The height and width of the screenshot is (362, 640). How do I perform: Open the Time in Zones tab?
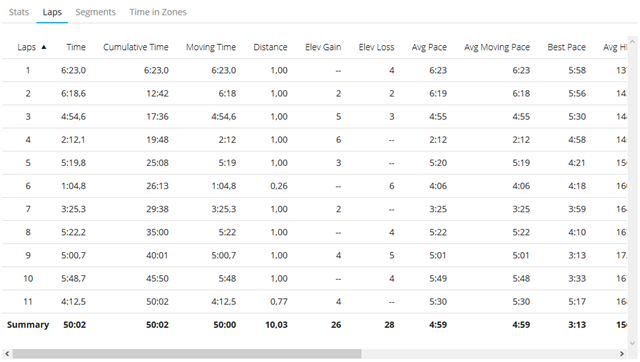tap(158, 12)
